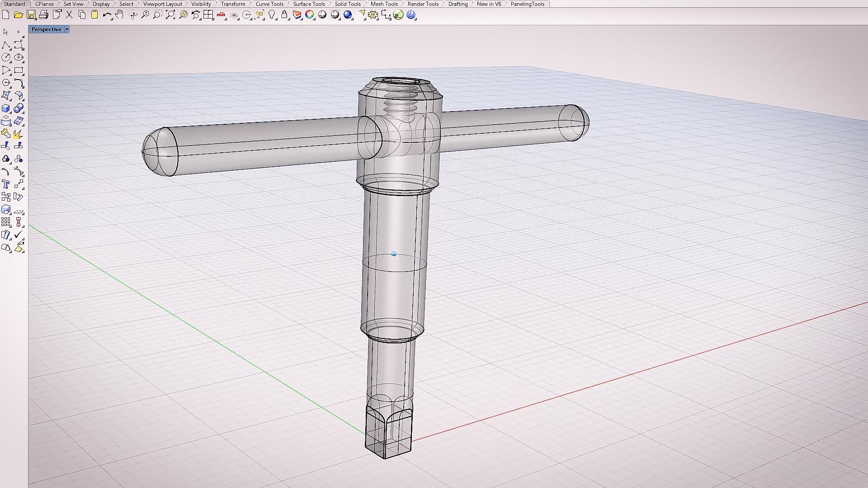This screenshot has height=488, width=868.
Task: Pan the viewport with the hand icon
Action: click(x=120, y=15)
